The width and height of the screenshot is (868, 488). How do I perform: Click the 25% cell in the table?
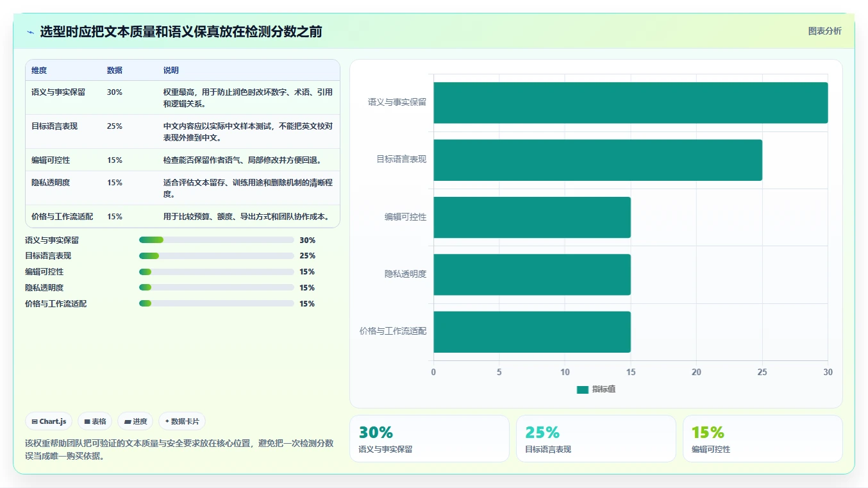tap(115, 126)
